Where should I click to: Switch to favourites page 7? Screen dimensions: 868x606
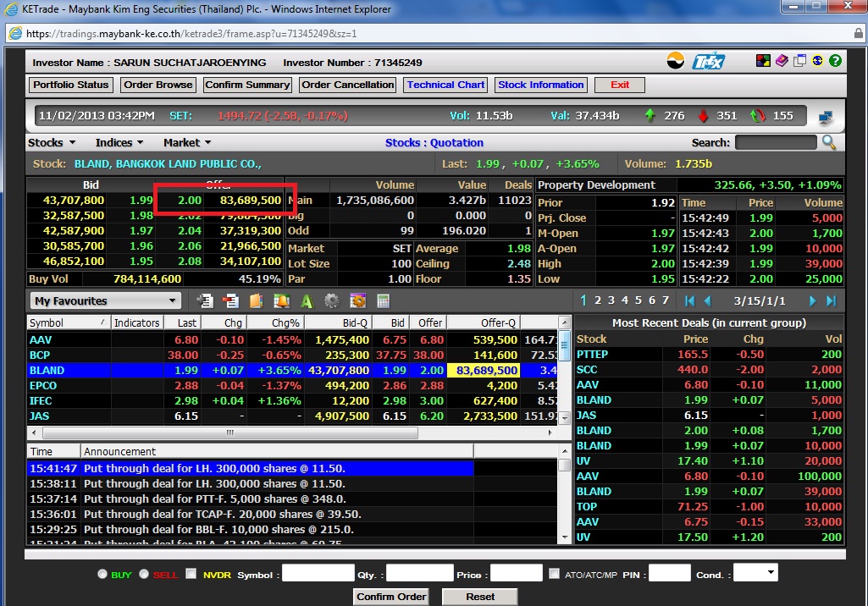[666, 300]
